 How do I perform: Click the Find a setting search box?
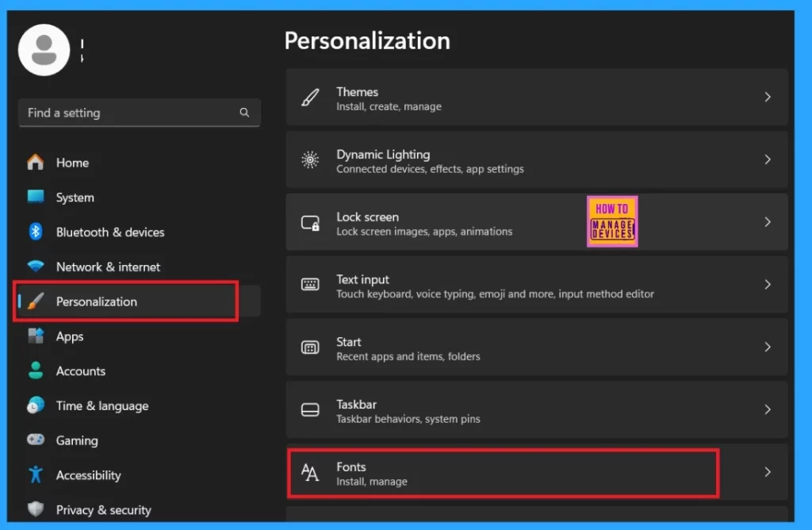[139, 113]
